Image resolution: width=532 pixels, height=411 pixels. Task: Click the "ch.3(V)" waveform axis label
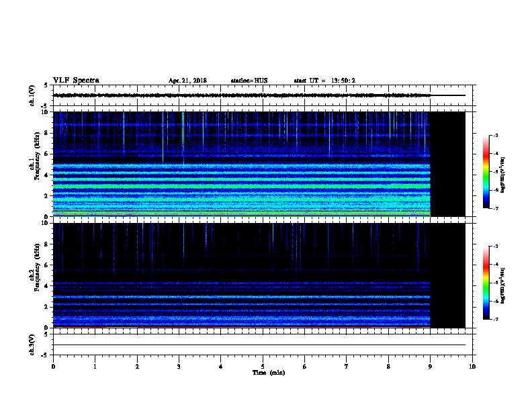(32, 345)
